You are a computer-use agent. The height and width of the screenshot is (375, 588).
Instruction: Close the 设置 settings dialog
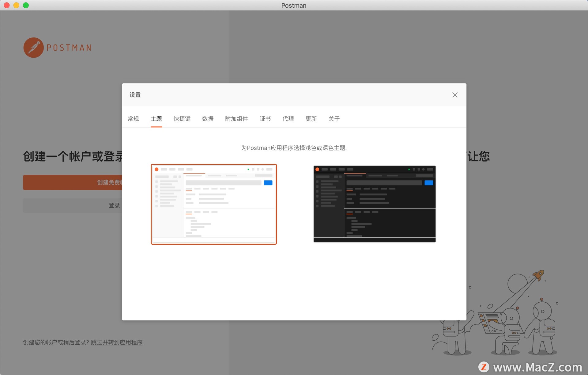455,95
